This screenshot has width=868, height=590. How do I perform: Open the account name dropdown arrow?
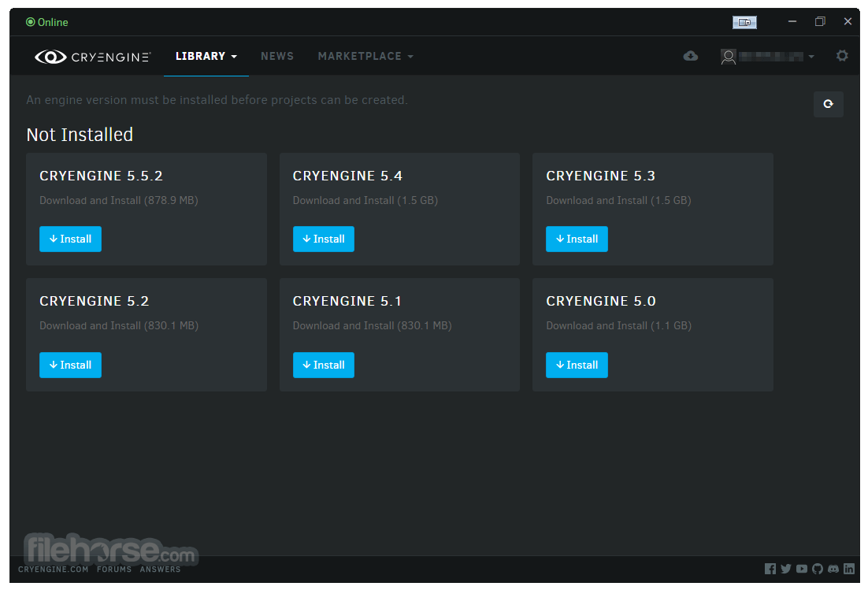811,57
